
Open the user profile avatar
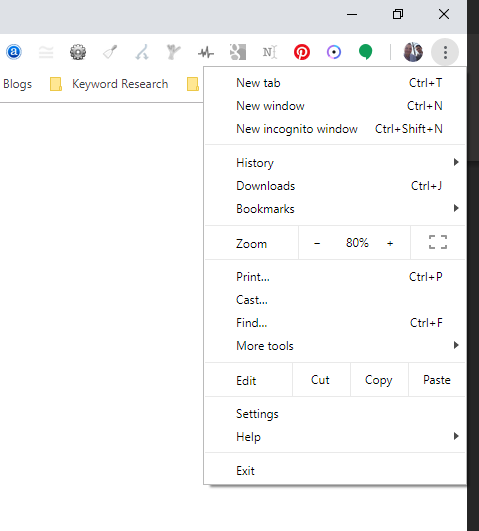coord(413,52)
